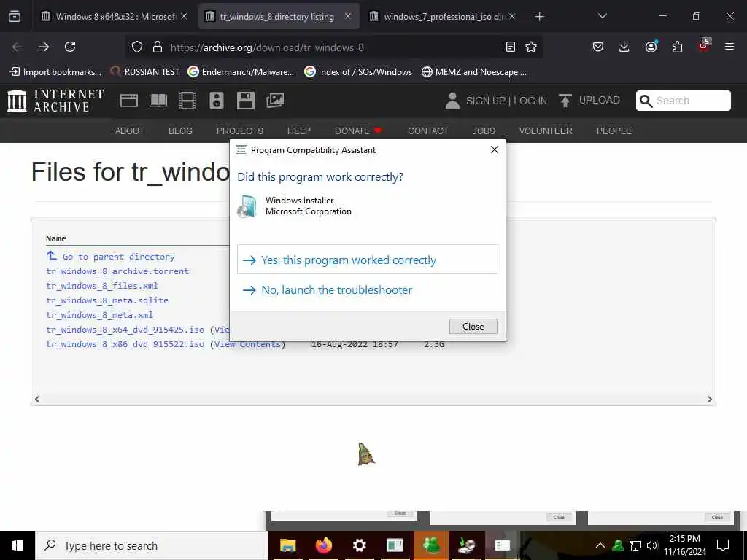This screenshot has width=747, height=560.
Task: Show hidden tray icons chevron
Action: coord(600,545)
